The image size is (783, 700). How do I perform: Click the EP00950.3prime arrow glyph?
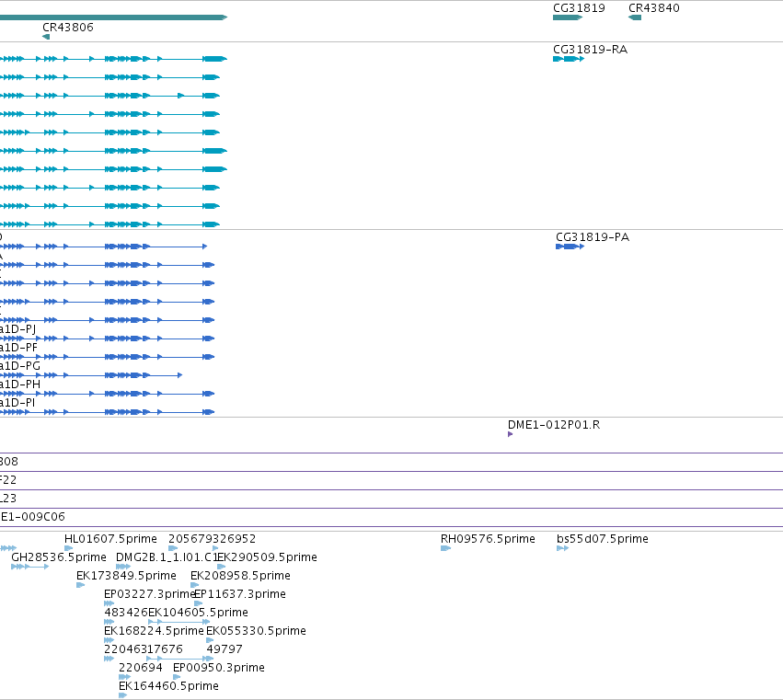click(177, 678)
